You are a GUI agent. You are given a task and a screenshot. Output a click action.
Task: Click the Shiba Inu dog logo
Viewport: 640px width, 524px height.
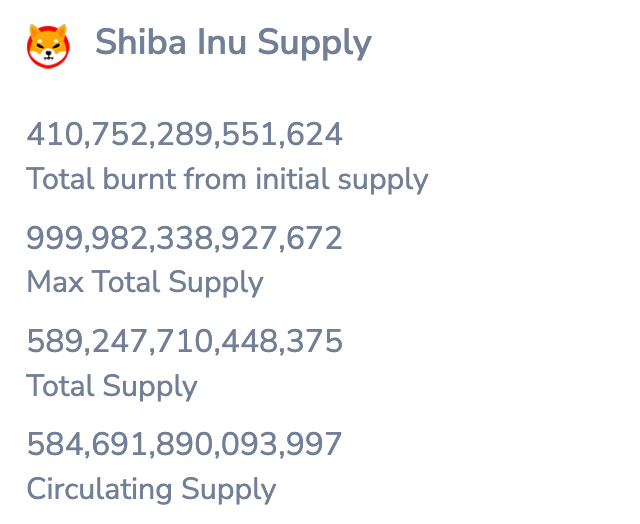click(x=48, y=45)
